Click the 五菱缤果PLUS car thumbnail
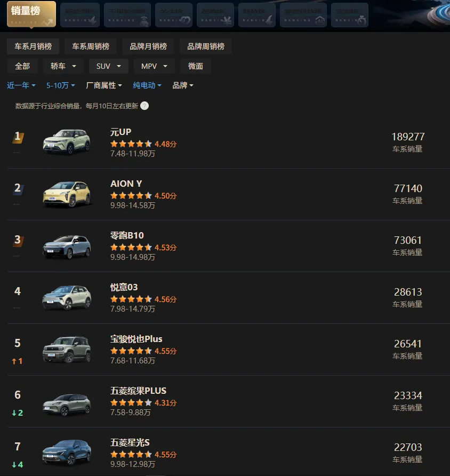This screenshot has height=476, width=450. point(67,404)
